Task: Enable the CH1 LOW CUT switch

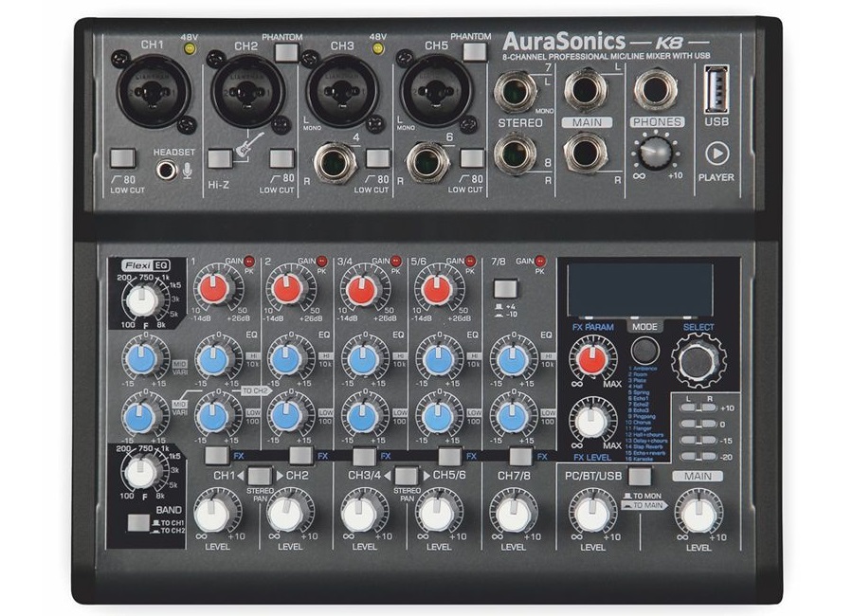Action: coord(120,159)
